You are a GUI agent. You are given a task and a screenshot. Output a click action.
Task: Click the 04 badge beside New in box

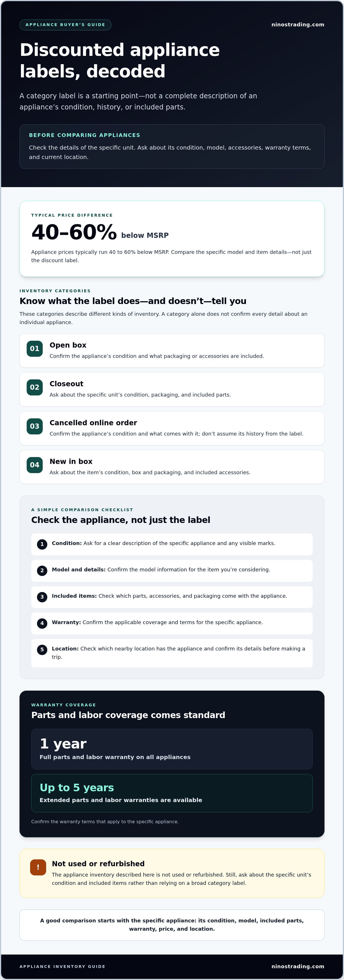35,465
